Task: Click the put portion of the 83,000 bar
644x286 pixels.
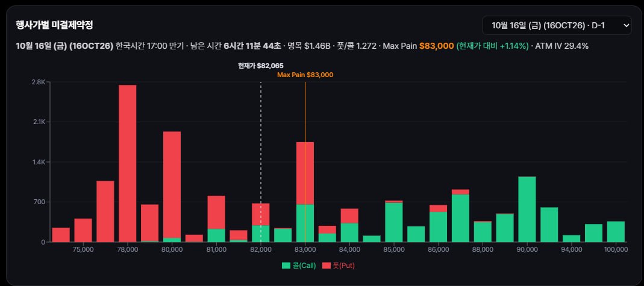Action: (305, 173)
